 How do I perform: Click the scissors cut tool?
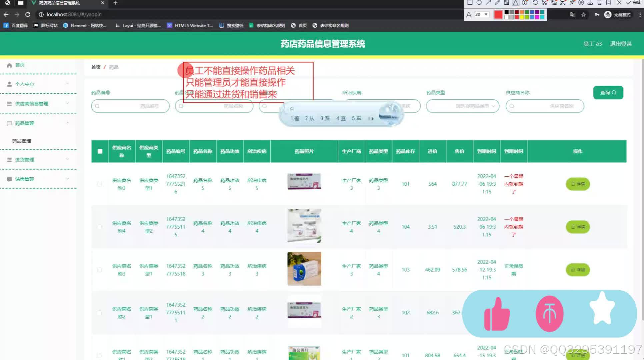545,2
